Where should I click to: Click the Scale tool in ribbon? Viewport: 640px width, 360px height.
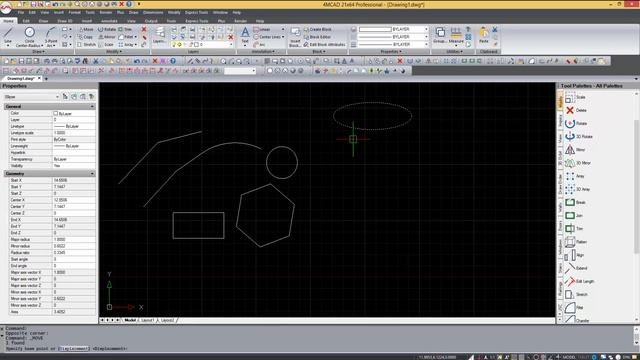(107, 44)
